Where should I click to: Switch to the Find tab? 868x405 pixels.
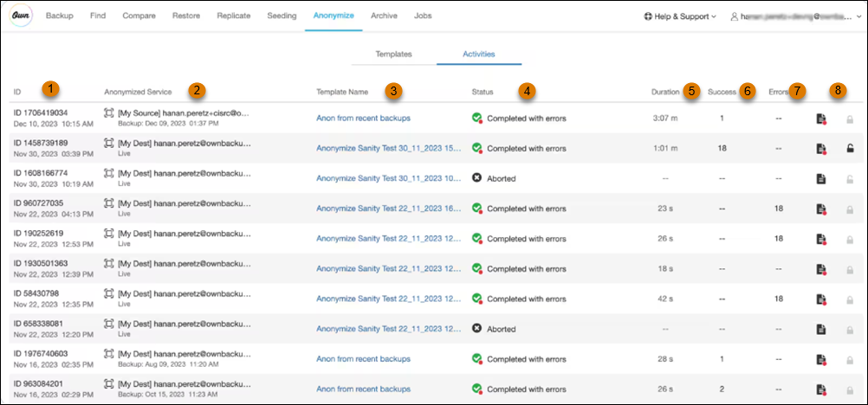click(x=98, y=16)
